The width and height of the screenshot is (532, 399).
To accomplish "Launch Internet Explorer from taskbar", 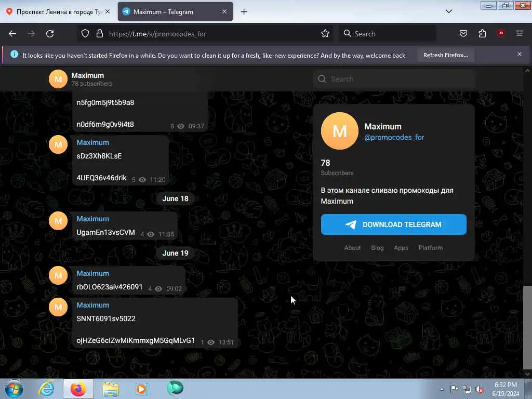I will [x=46, y=389].
